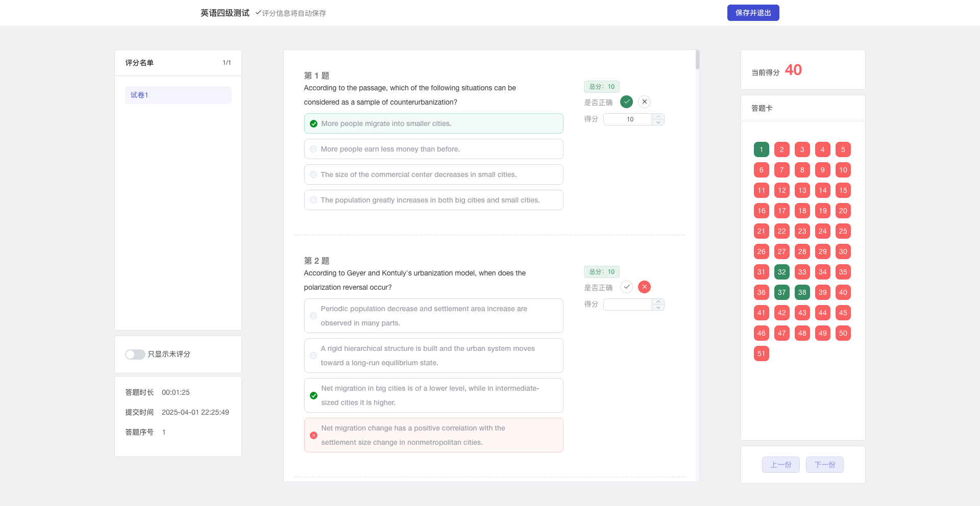This screenshot has width=980, height=506.
Task: Click the question panel vertical scrollbar
Action: tap(697, 60)
